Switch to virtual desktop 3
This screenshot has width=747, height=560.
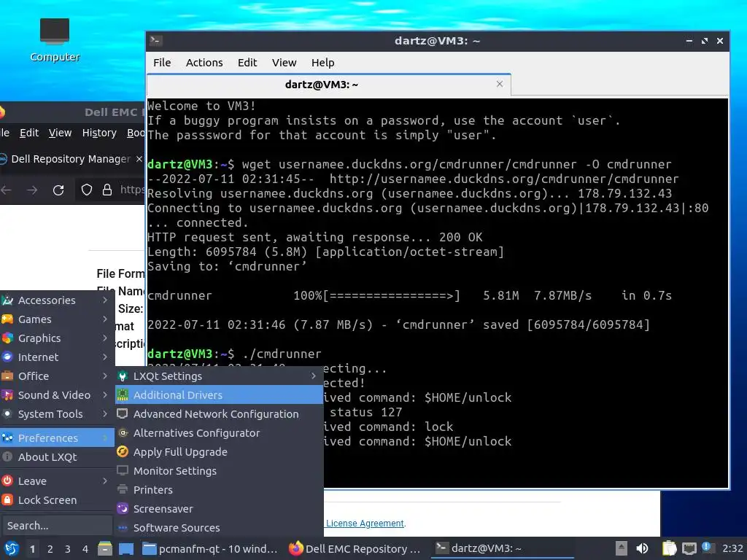click(x=68, y=549)
